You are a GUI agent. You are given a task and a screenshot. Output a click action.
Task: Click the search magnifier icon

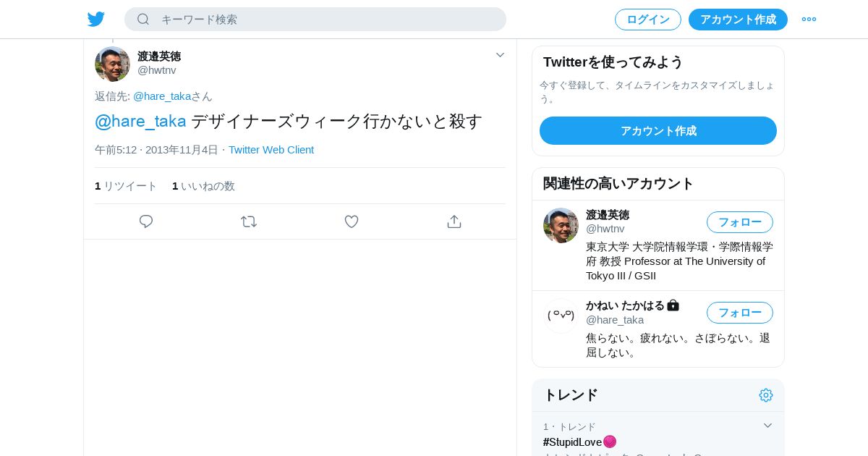pos(143,20)
